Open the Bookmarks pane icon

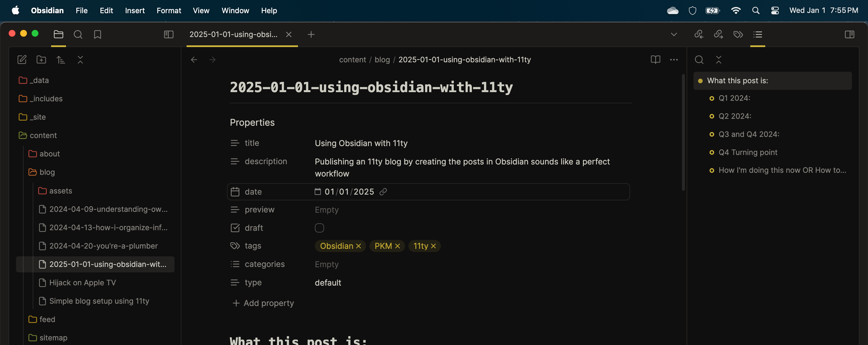97,34
